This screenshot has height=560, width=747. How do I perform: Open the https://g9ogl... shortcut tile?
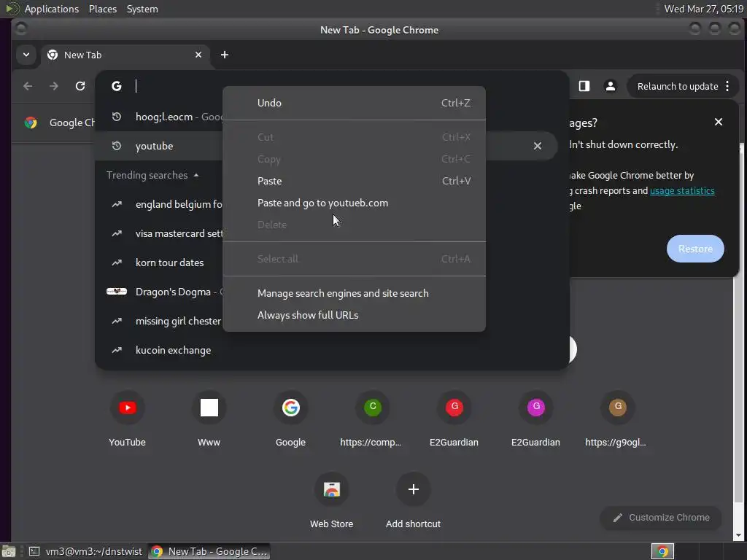617,418
